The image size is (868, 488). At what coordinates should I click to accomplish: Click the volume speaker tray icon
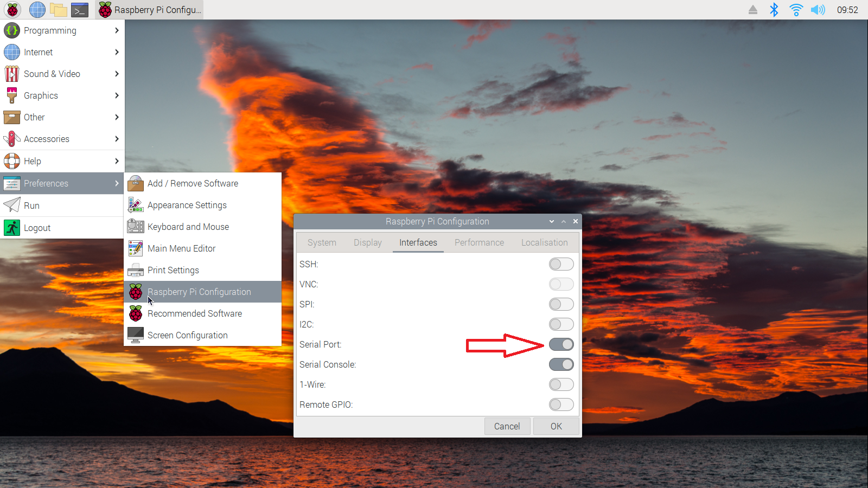818,10
